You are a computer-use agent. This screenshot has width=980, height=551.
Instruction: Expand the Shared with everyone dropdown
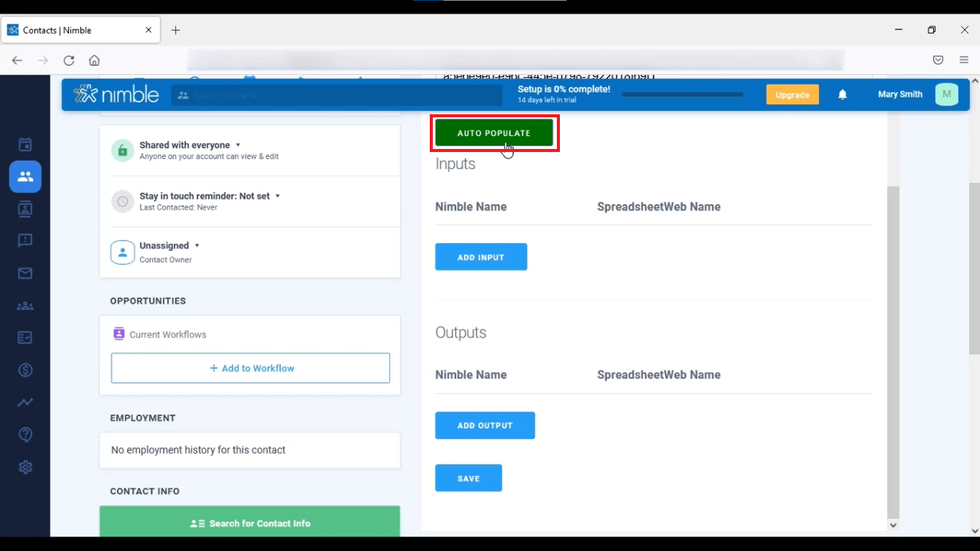238,145
